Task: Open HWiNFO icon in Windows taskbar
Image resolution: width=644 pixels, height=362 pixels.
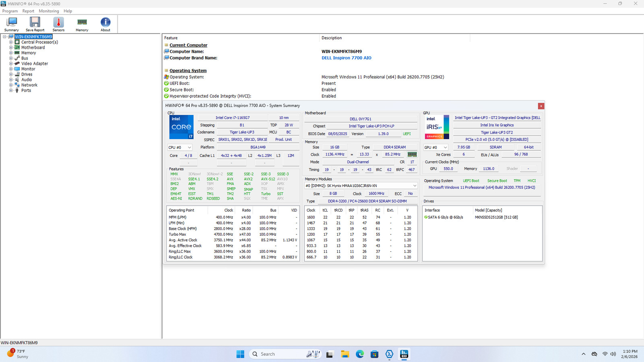Action: coord(404,354)
